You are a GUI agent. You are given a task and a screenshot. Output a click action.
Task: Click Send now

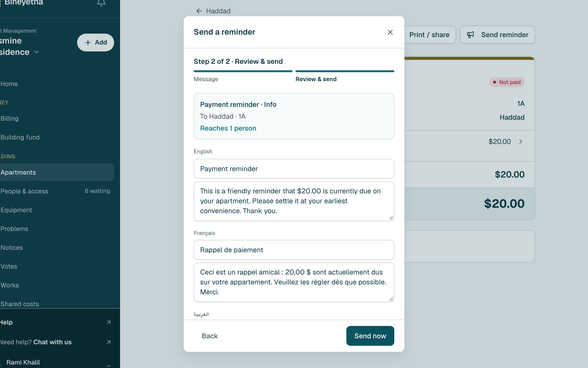pyautogui.click(x=370, y=336)
